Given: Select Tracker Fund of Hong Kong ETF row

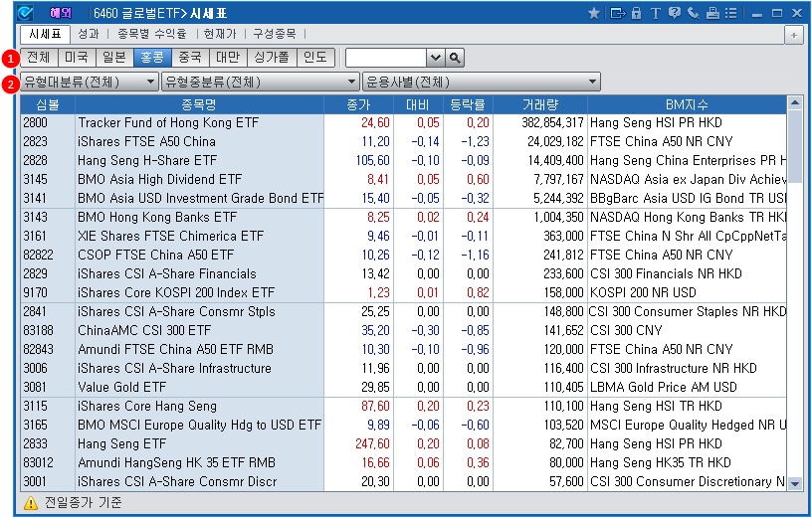Looking at the screenshot, I should 403,122.
